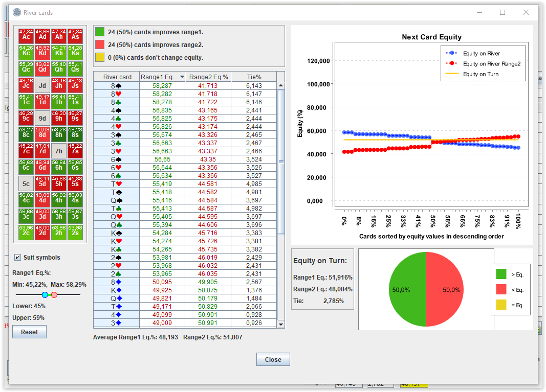
Task: Click the grayed 9d card tile
Action: [x=42, y=118]
